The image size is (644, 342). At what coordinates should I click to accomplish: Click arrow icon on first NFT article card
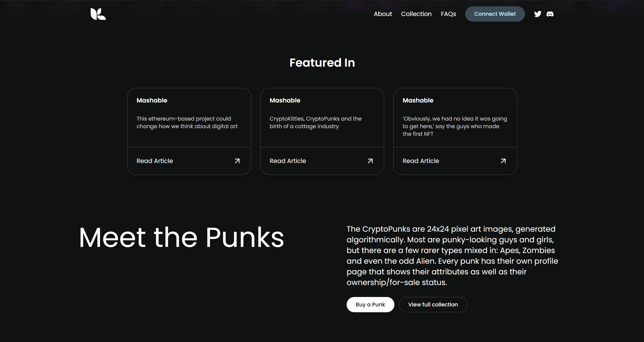[503, 161]
